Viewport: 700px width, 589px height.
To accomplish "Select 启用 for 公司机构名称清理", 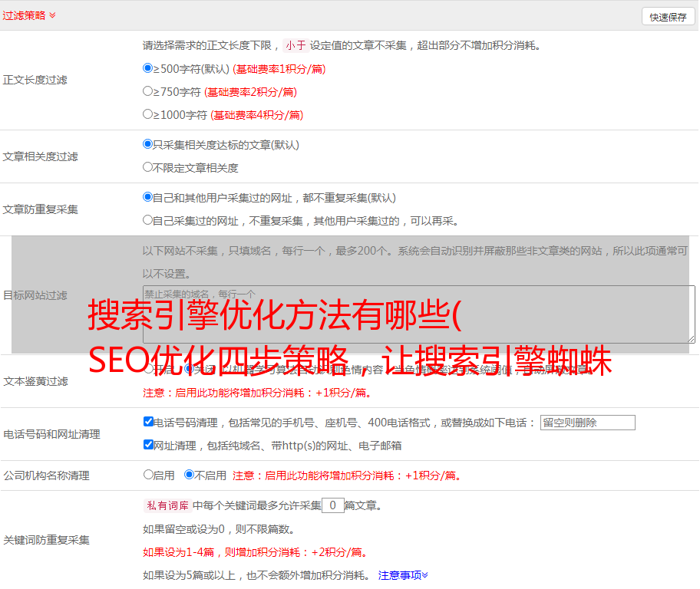I will 148,475.
